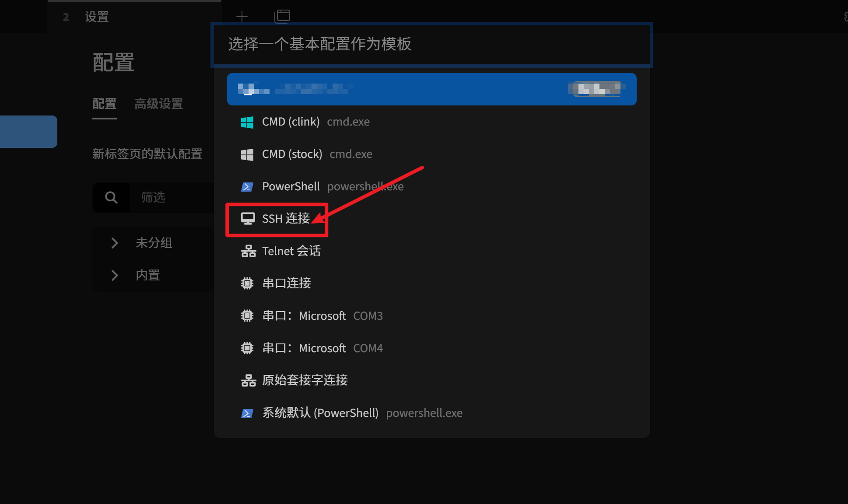Click the raw socket connection network icon
This screenshot has height=504, width=848.
(249, 381)
